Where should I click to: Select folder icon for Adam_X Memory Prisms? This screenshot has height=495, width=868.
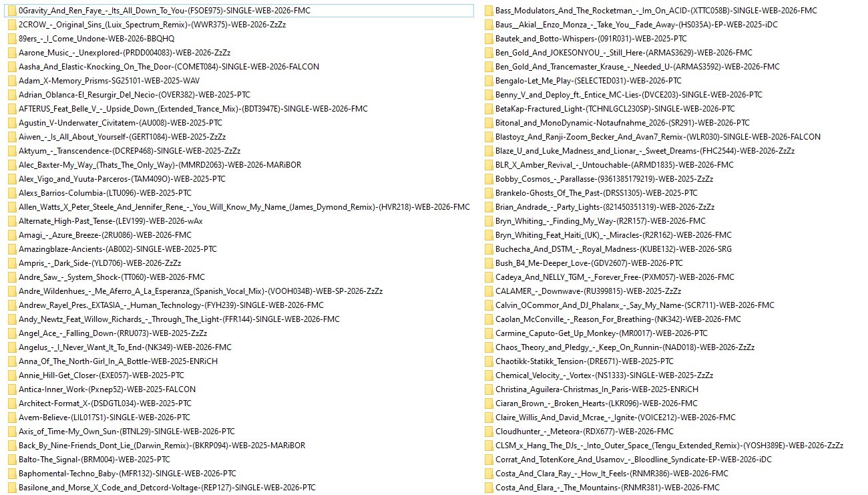[x=12, y=81]
